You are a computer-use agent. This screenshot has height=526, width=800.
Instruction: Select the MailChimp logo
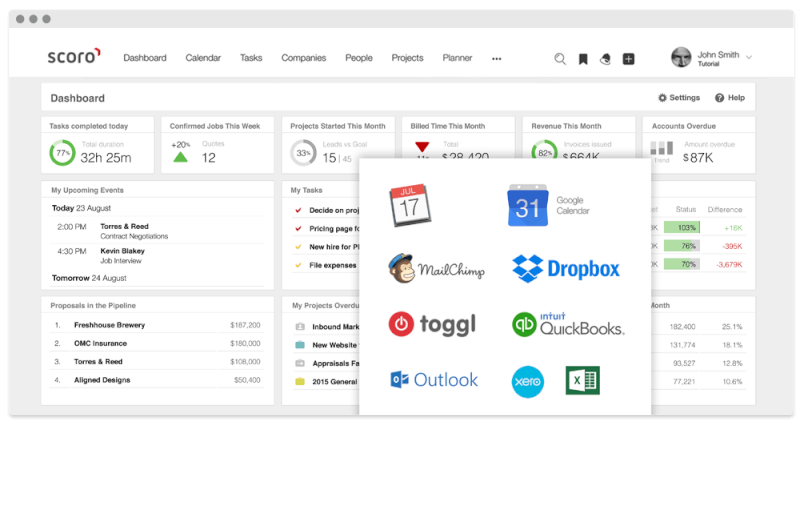(436, 268)
